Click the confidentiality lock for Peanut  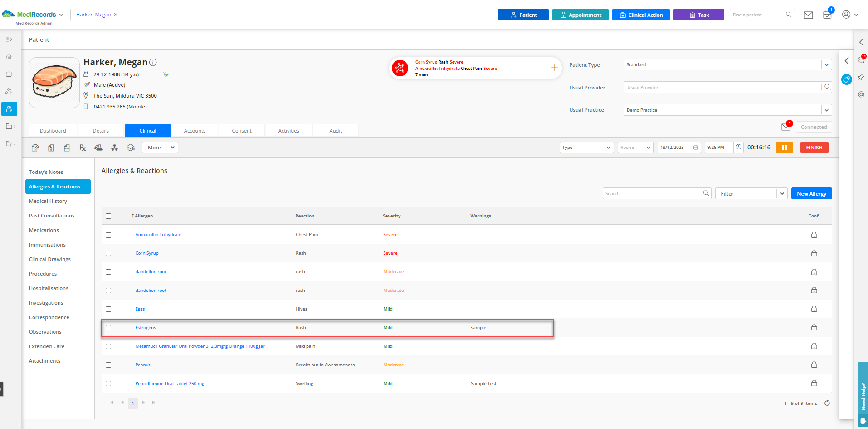click(814, 365)
